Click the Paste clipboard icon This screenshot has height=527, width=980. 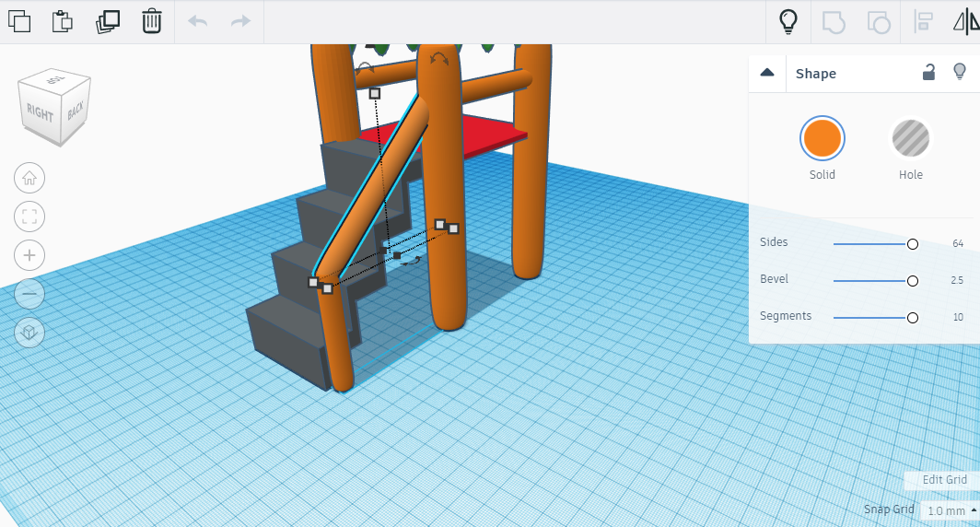point(63,21)
